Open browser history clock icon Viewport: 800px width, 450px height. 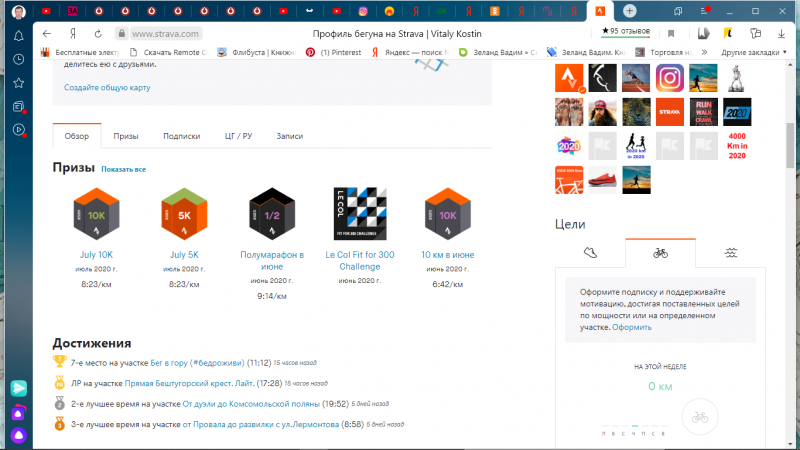18,59
